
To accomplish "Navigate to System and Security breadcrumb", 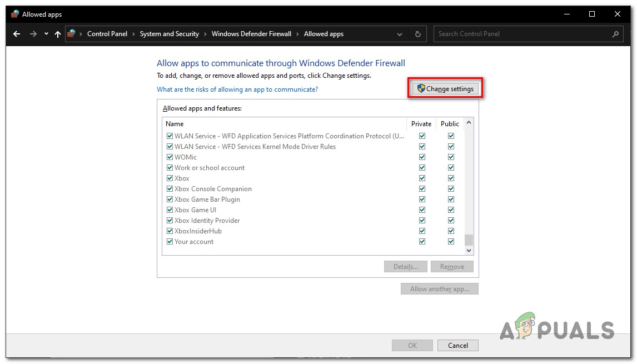I will (x=169, y=34).
